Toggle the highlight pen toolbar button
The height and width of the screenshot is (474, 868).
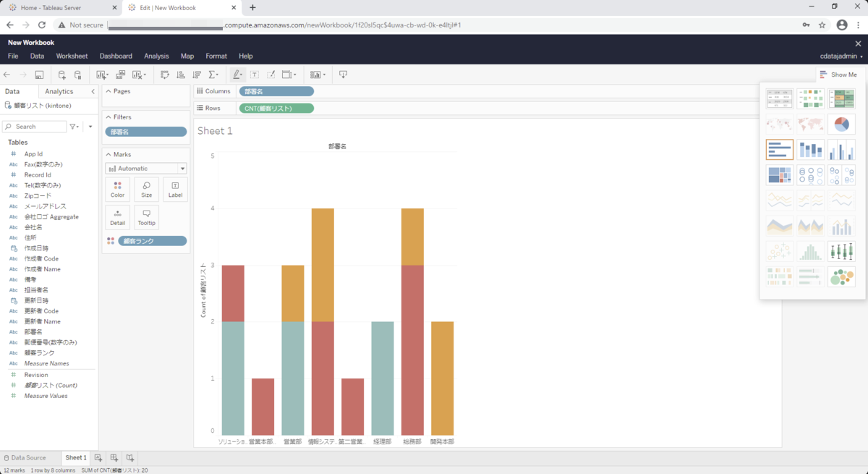pos(237,75)
